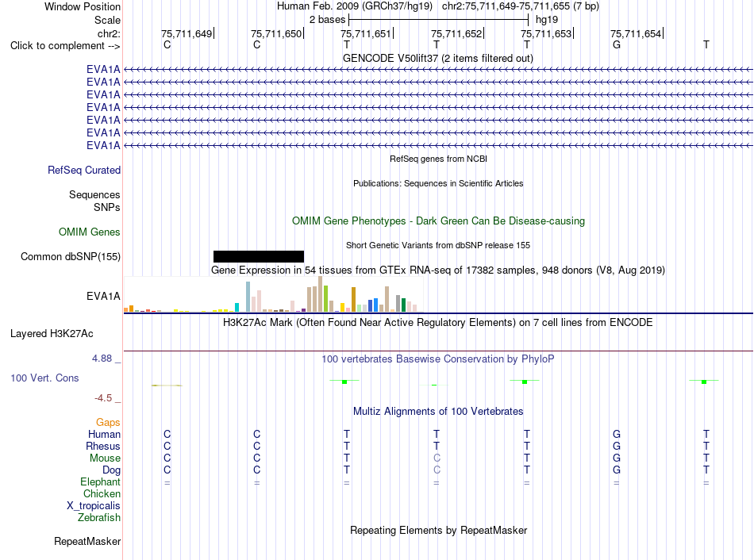Click the Gaps label in Multiz track
Viewport: 754px width, 560px height.
pyautogui.click(x=108, y=422)
